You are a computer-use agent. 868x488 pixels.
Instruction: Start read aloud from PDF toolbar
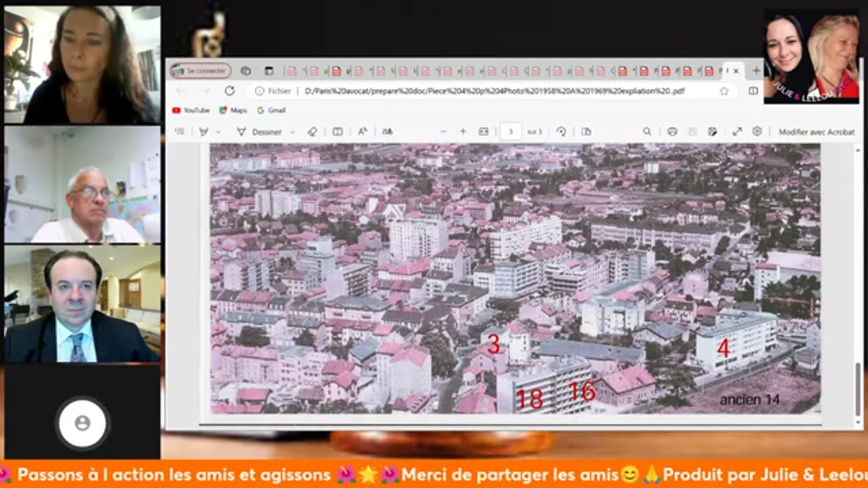(363, 131)
